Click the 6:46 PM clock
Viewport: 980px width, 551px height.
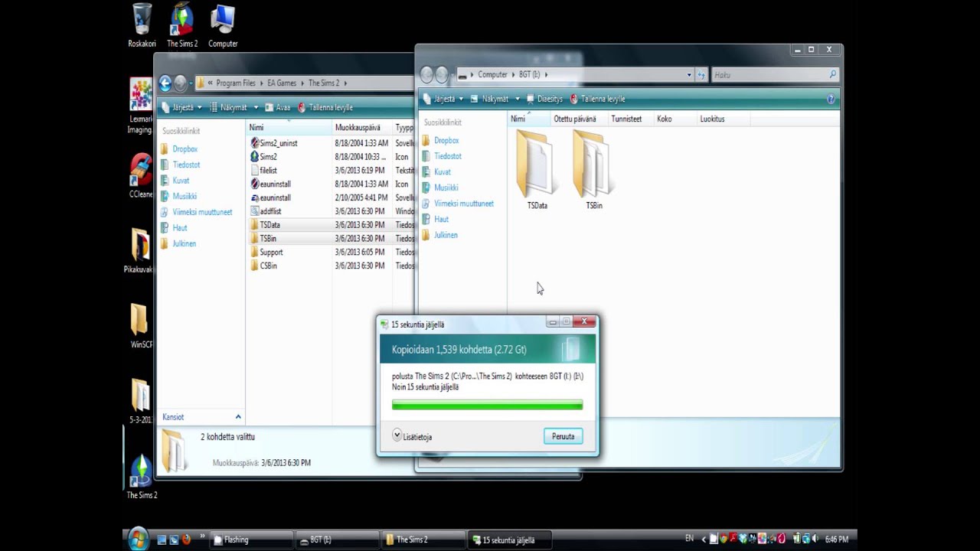click(x=837, y=540)
